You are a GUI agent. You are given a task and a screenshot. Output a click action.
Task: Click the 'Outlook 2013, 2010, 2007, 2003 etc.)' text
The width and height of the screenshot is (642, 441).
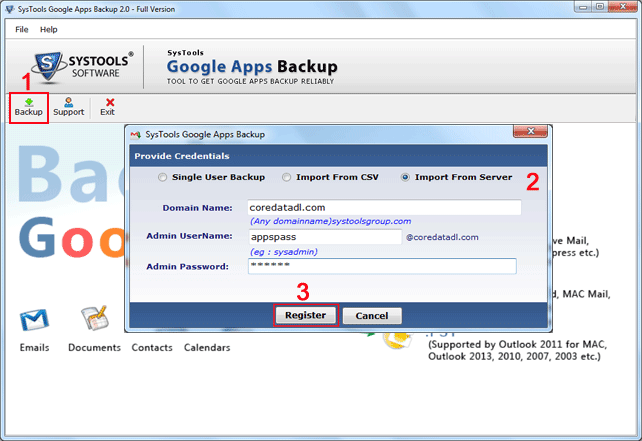514,356
